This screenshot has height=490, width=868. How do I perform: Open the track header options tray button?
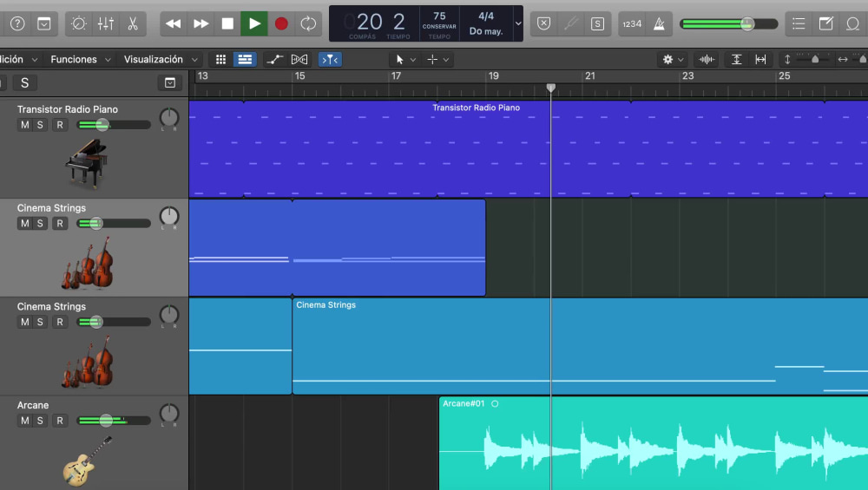pyautogui.click(x=170, y=83)
